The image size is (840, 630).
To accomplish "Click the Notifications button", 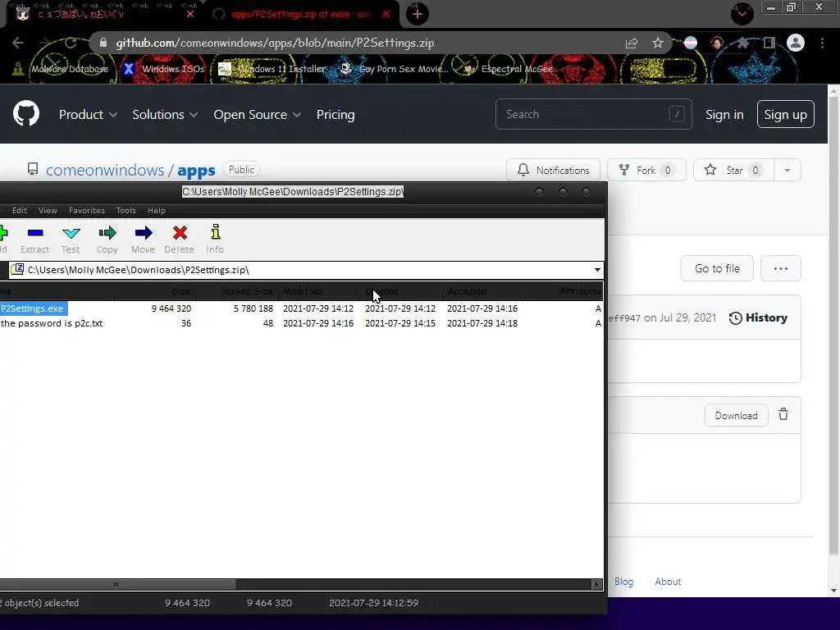I will pyautogui.click(x=553, y=171).
